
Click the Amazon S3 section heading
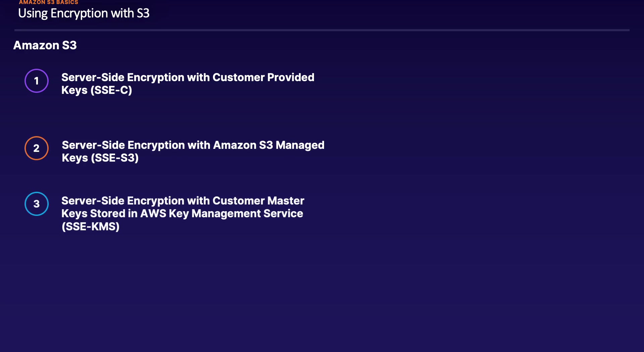point(45,45)
